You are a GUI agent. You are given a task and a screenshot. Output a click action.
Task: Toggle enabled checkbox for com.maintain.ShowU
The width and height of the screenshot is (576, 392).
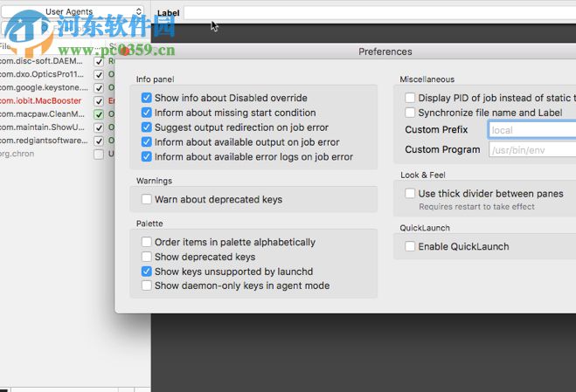99,127
